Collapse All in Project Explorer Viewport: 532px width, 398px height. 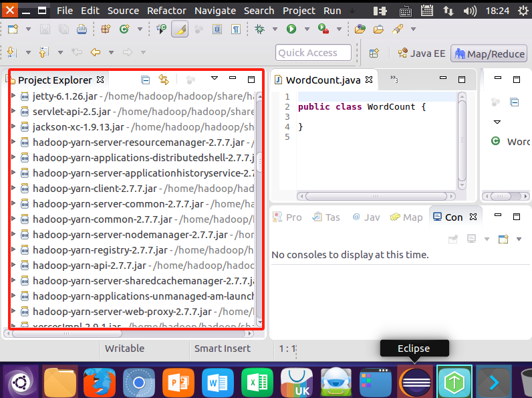pos(146,80)
